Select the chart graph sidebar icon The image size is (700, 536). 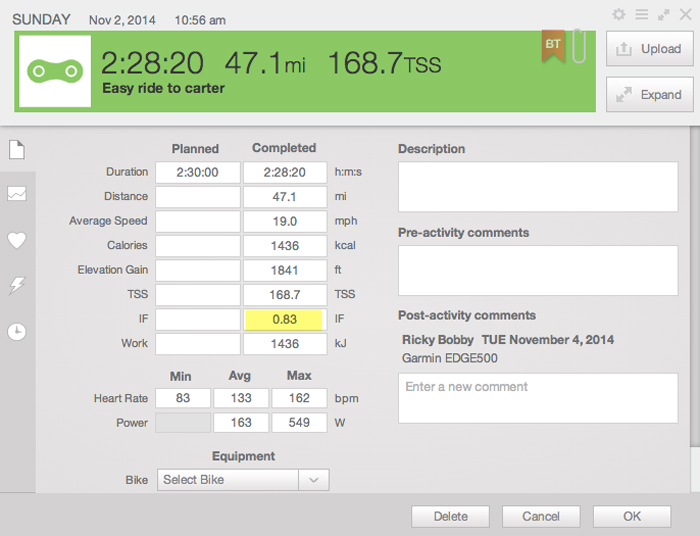pos(17,194)
